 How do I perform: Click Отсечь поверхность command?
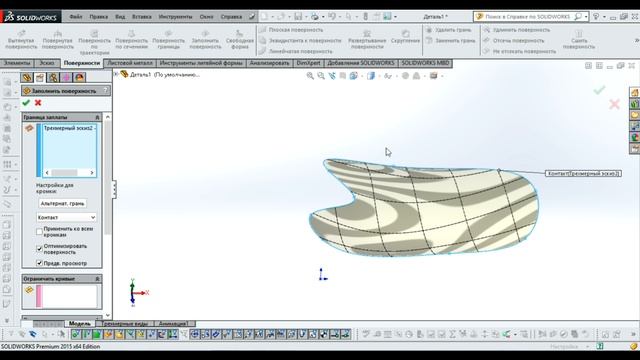[x=514, y=40]
